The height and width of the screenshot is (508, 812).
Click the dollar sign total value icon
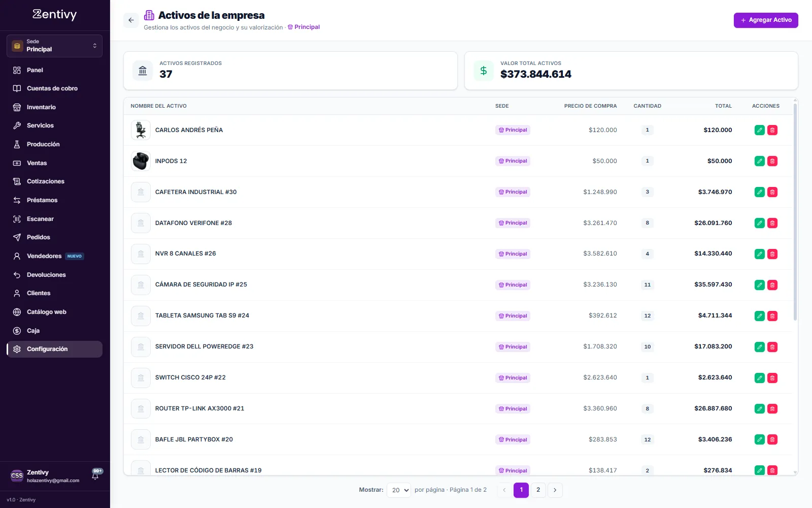484,71
